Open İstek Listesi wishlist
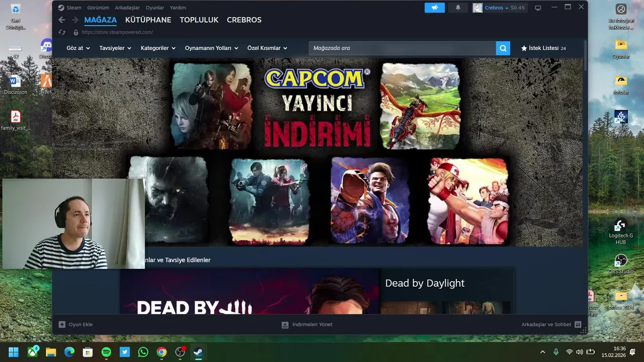Image resolution: width=644 pixels, height=362 pixels. click(x=543, y=48)
